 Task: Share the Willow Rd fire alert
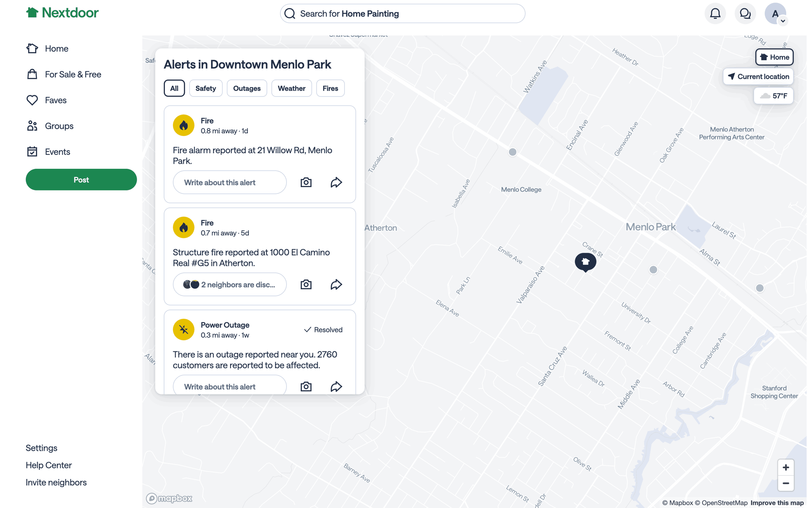tap(336, 182)
